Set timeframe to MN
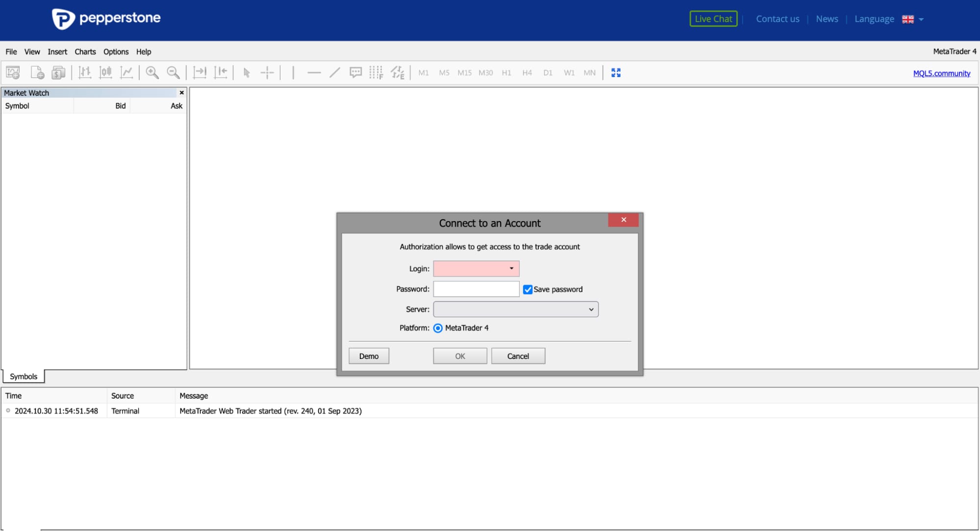Image resolution: width=980 pixels, height=531 pixels. [590, 73]
